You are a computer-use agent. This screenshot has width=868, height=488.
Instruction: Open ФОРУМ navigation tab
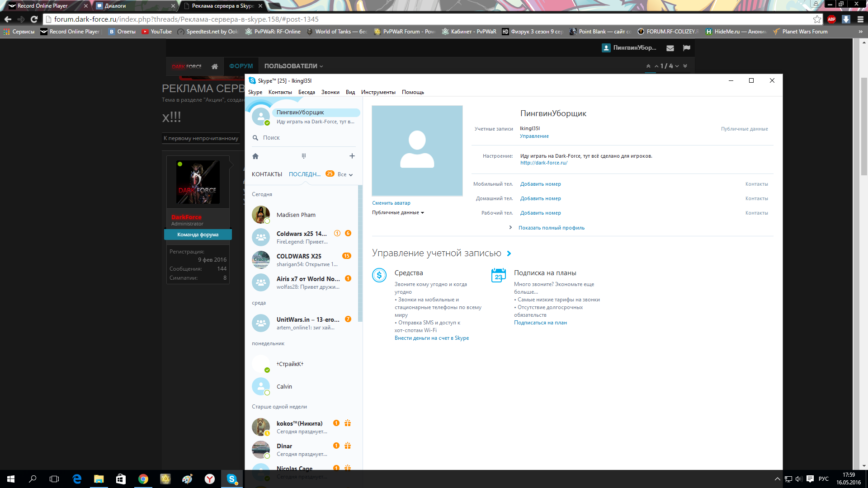241,66
